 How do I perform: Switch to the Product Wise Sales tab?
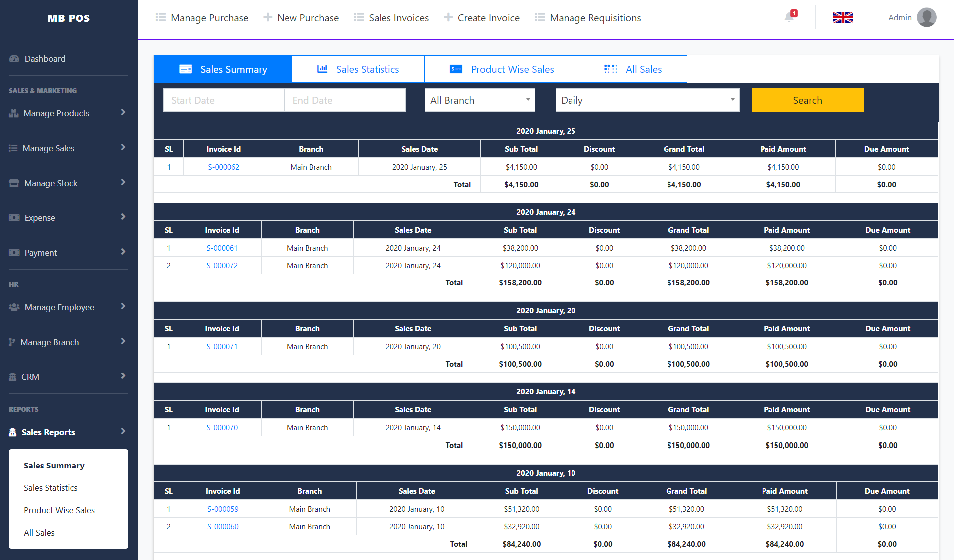[x=502, y=69]
